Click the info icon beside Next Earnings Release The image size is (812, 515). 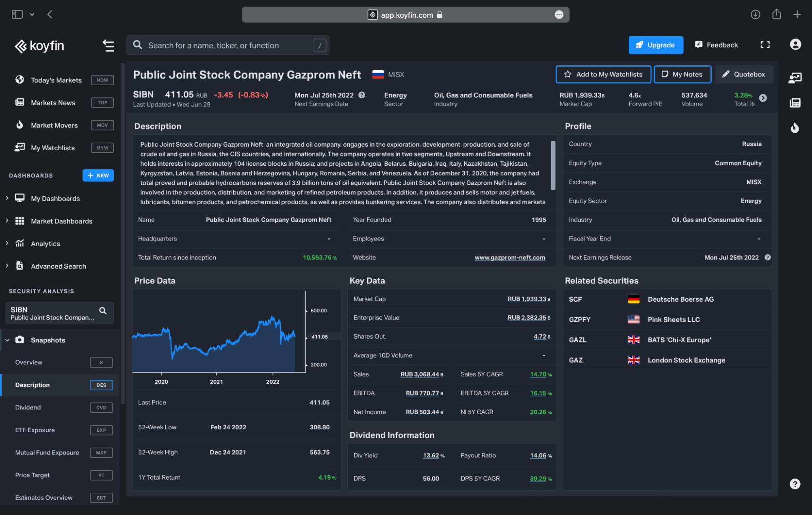coord(767,257)
